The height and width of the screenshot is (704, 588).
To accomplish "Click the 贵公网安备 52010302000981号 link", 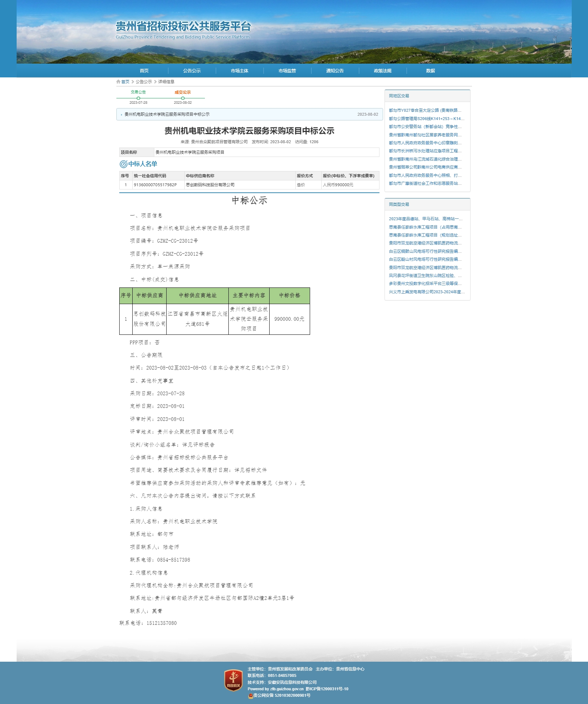I will (x=282, y=695).
